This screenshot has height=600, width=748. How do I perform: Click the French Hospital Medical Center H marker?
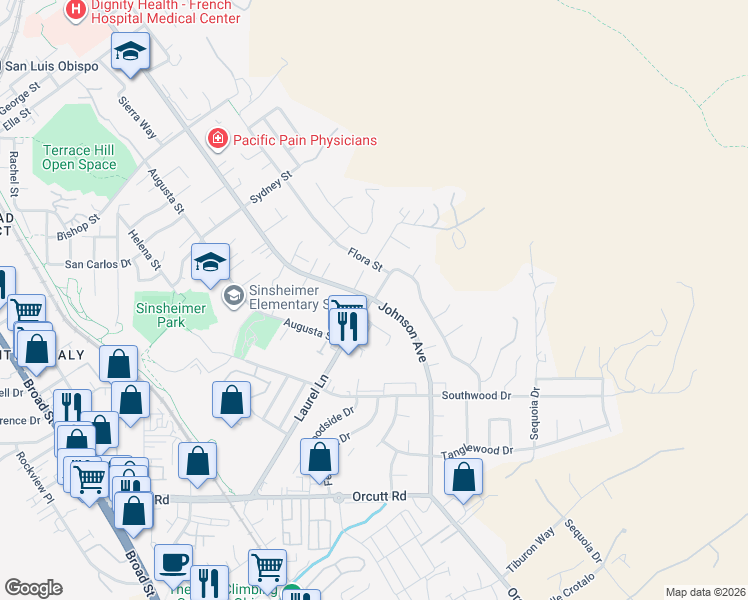coord(75,10)
